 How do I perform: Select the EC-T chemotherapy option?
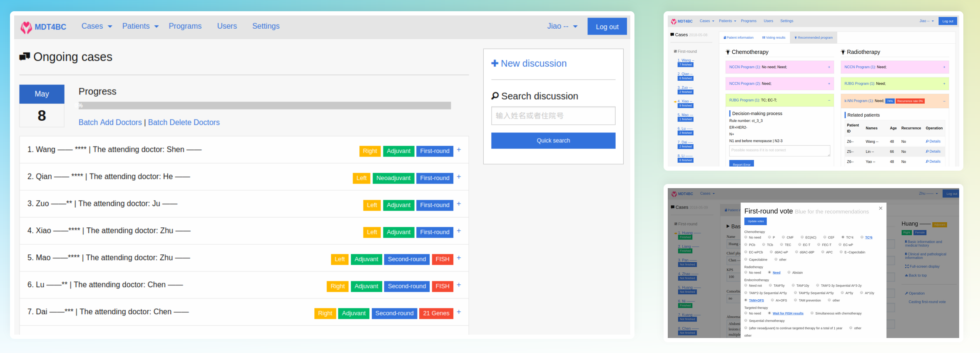(800, 245)
